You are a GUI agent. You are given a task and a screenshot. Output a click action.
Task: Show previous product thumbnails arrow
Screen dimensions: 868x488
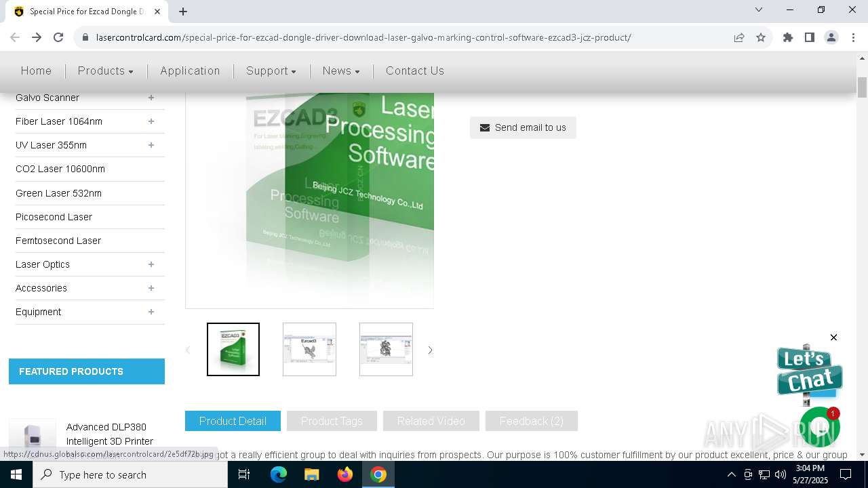(188, 350)
